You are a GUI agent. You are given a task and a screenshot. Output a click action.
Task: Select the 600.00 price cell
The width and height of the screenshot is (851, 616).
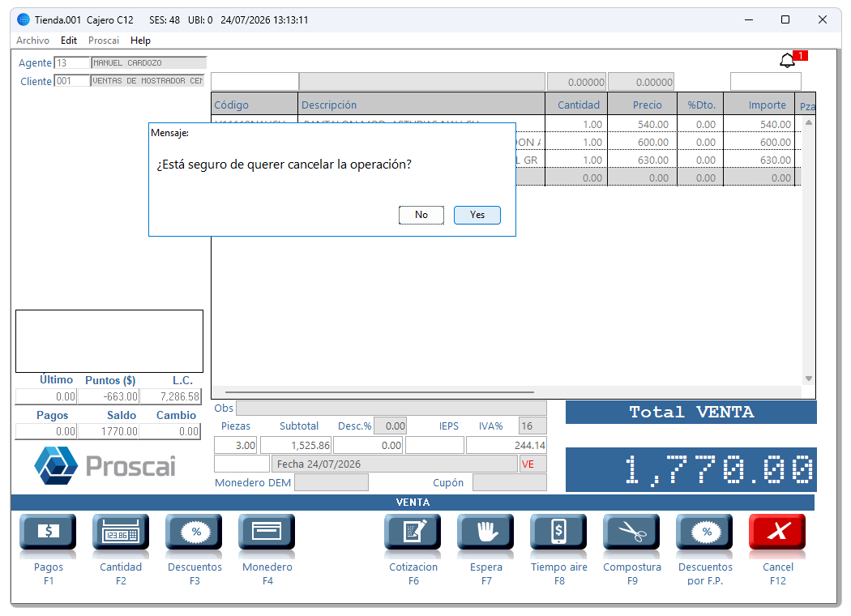click(x=643, y=142)
